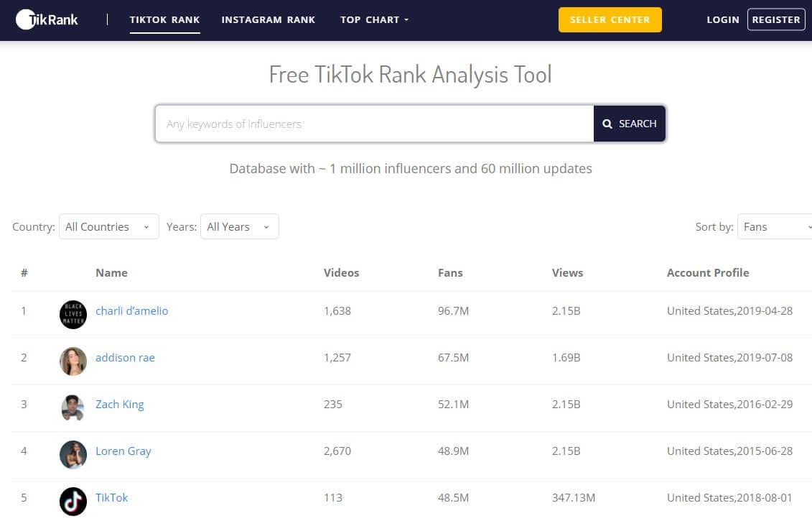This screenshot has width=812, height=521.
Task: Open Zach King's avatar thumbnail
Action: point(73,407)
